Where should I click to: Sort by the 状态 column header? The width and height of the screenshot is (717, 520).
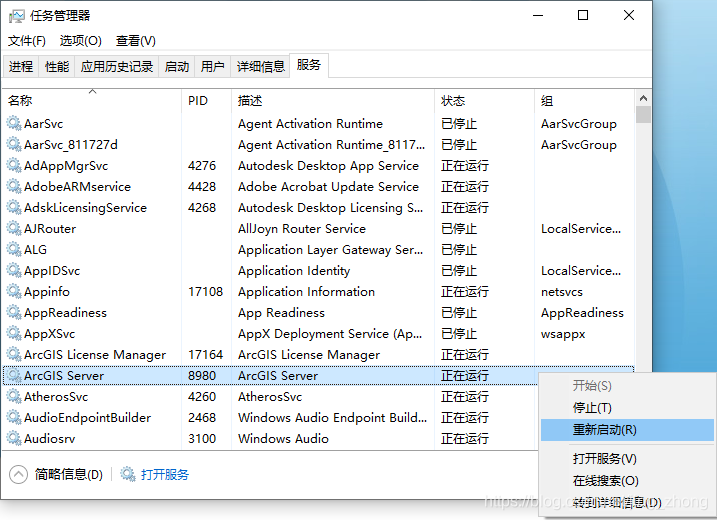484,101
